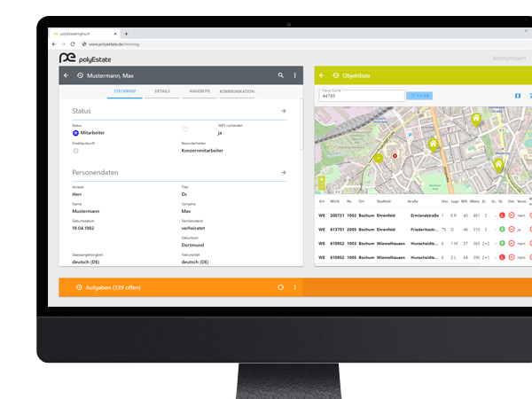This screenshot has height=399, width=532.
Task: Click the search icon in Mustermann header
Action: (x=281, y=76)
